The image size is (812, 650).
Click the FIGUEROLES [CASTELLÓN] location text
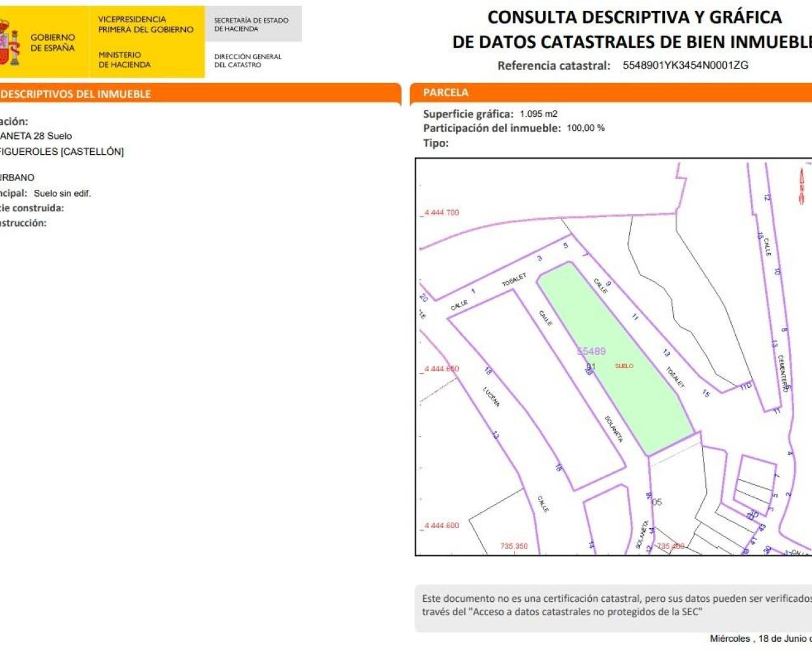pyautogui.click(x=62, y=152)
